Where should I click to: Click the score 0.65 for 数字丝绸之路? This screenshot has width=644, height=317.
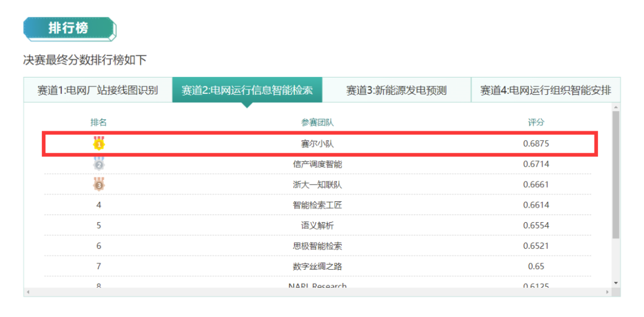tap(536, 266)
